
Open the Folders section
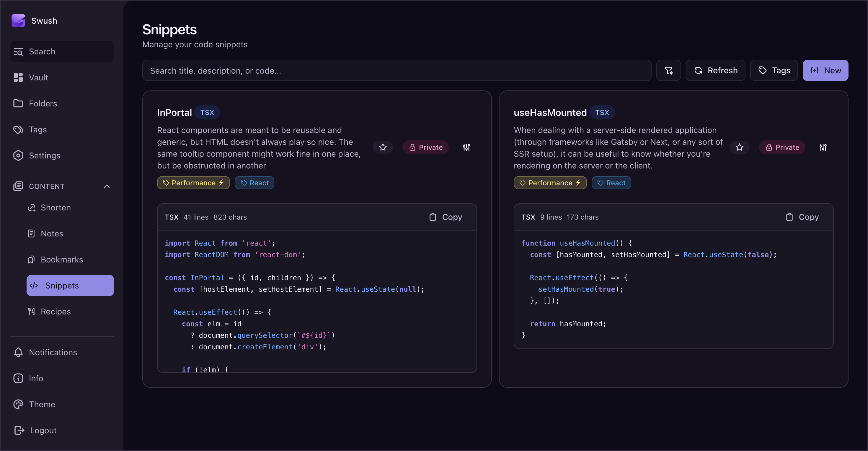43,103
